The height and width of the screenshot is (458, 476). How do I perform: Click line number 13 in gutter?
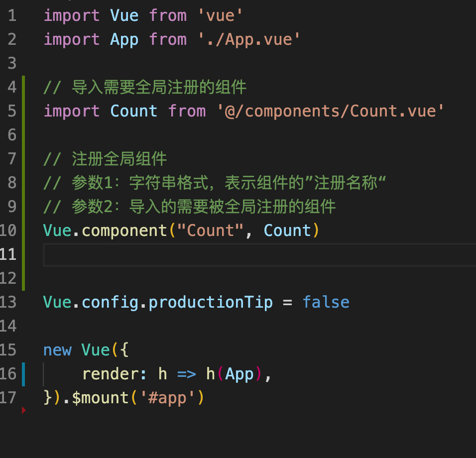[x=8, y=302]
